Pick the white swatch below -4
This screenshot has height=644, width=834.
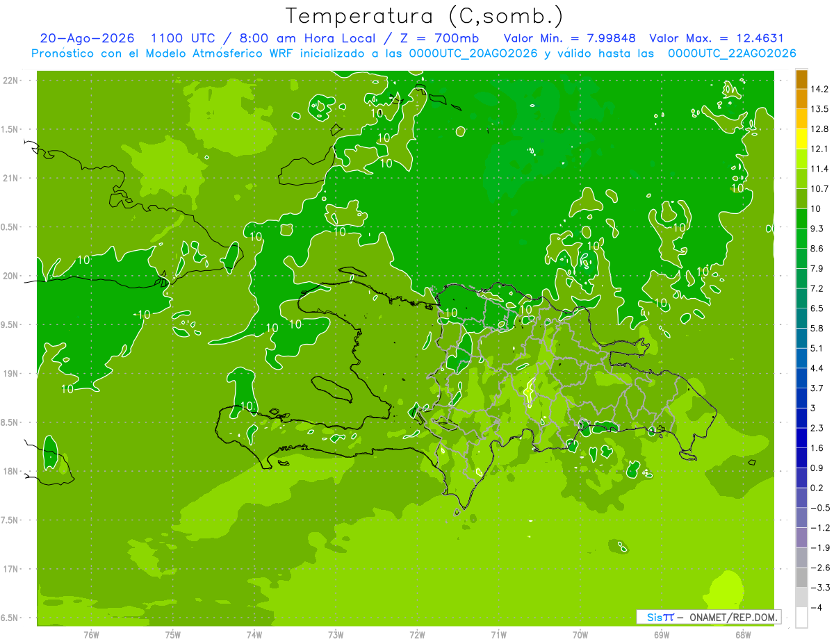click(x=801, y=618)
